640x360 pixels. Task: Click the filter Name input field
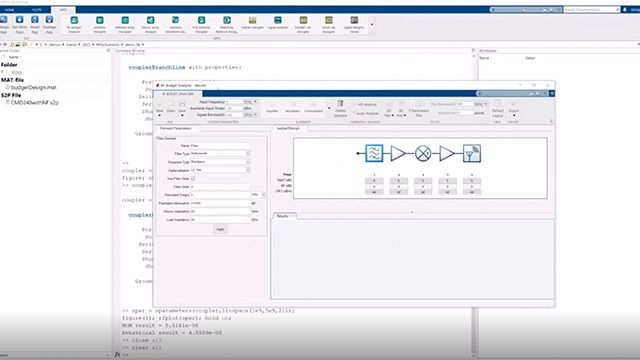[x=220, y=145]
